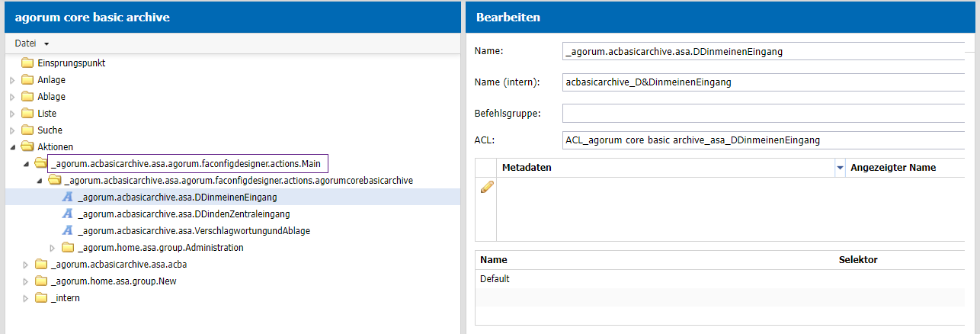This screenshot has width=980, height=334.
Task: Click the _intern folder icon
Action: click(x=41, y=297)
